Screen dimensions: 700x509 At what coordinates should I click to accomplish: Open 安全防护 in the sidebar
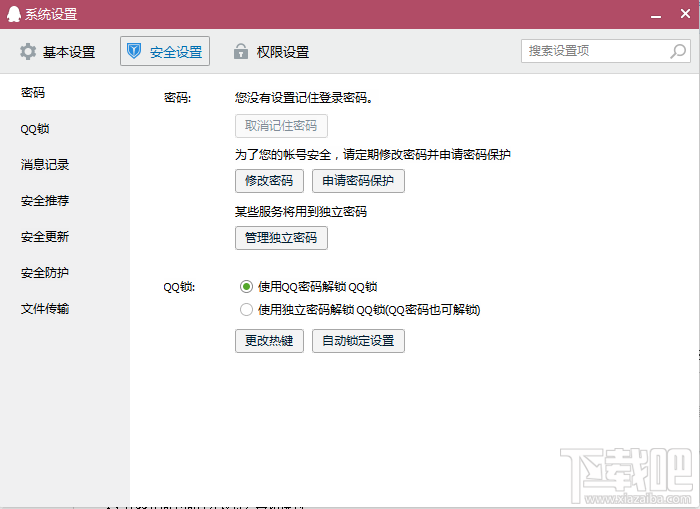[65, 273]
